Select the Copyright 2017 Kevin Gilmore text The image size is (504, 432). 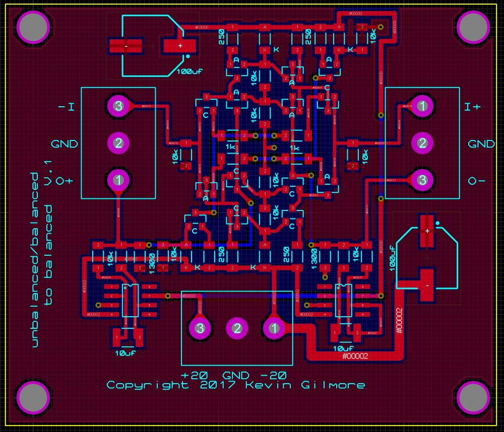pyautogui.click(x=235, y=385)
